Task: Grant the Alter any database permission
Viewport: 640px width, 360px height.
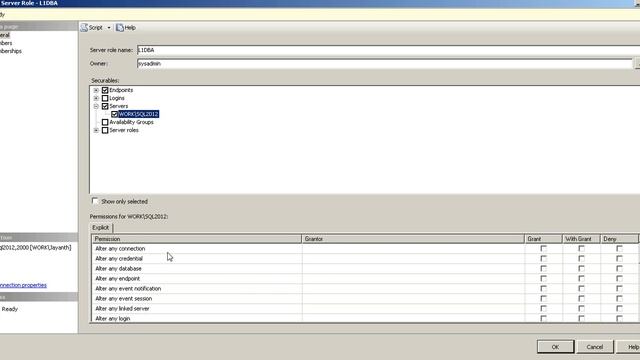Action: pos(543,269)
